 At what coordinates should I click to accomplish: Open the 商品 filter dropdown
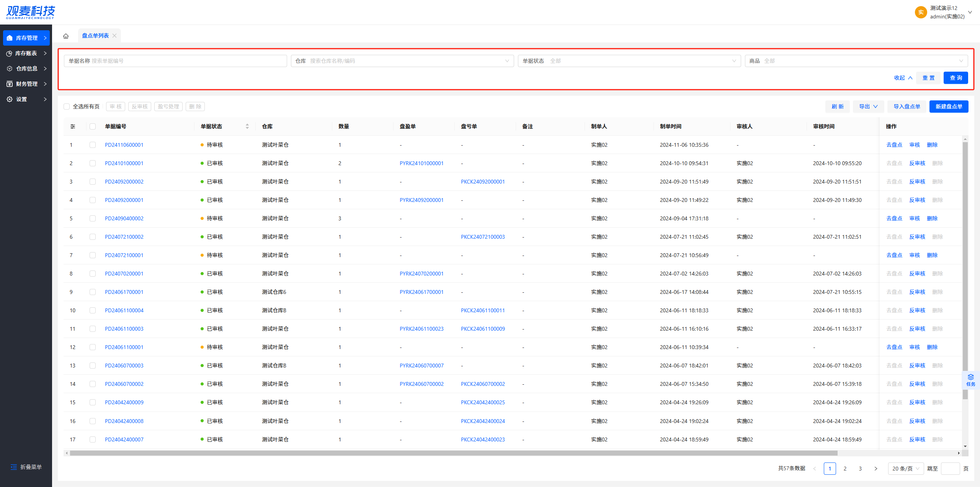click(x=856, y=61)
